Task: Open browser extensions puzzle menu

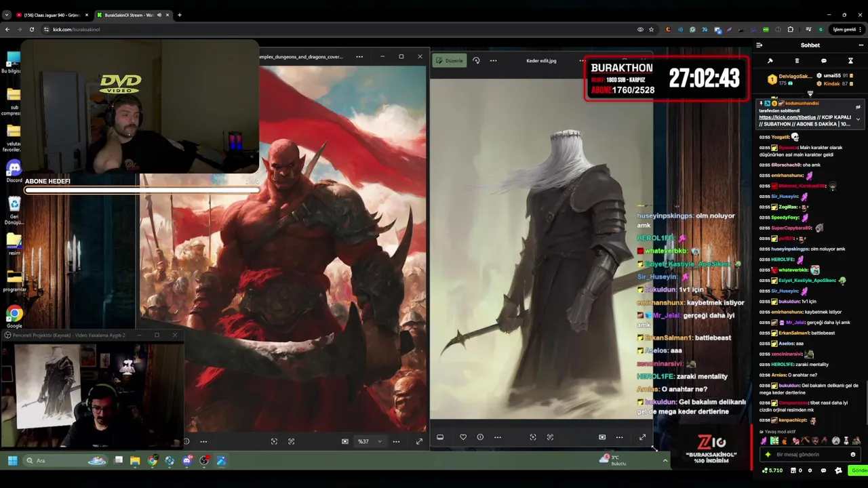Action: [790, 29]
